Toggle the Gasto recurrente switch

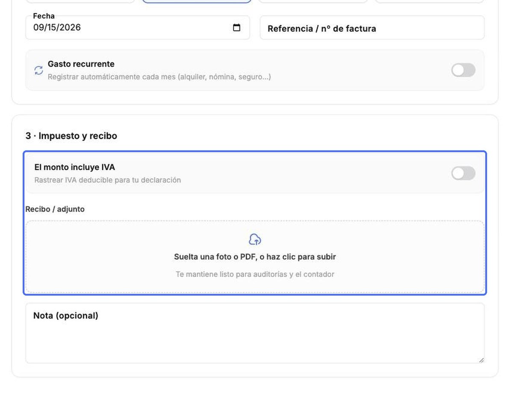point(463,70)
